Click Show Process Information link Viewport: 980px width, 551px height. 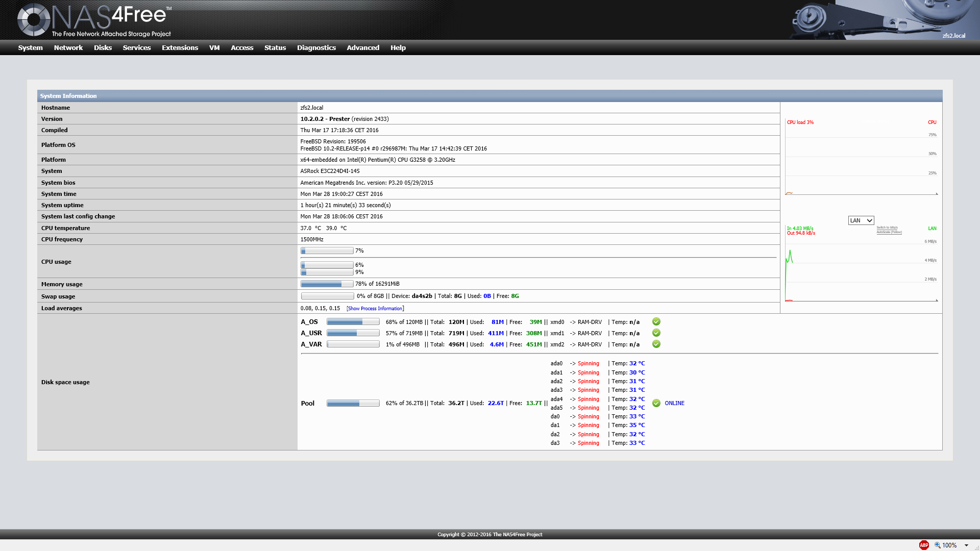(375, 309)
